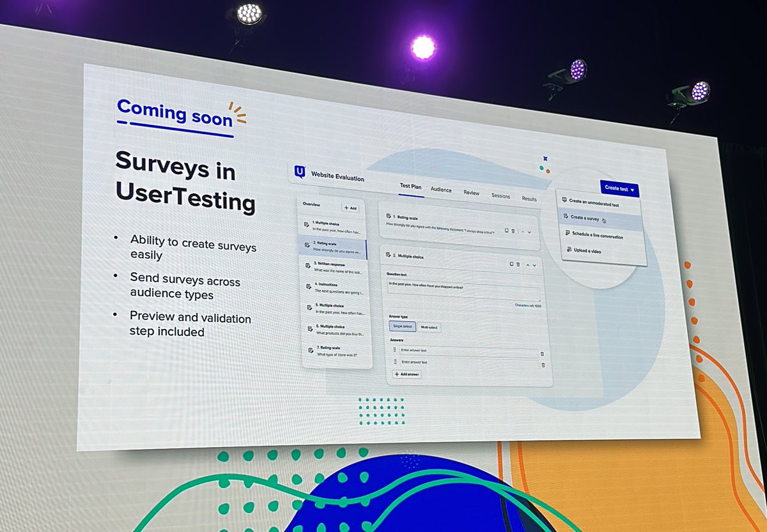Click the Coming soon slide heading

point(174,112)
